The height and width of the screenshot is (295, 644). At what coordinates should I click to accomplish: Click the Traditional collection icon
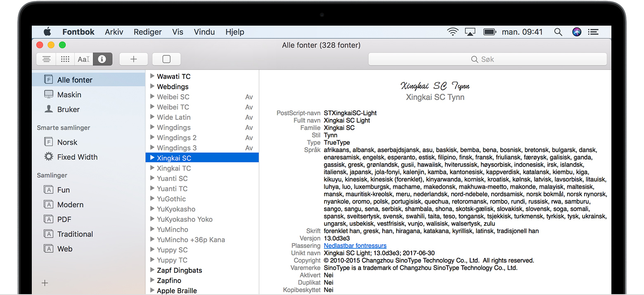pyautogui.click(x=49, y=234)
